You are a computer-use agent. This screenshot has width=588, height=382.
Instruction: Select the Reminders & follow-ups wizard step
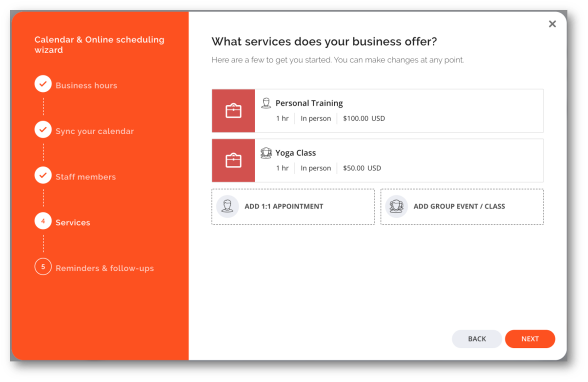(x=105, y=268)
